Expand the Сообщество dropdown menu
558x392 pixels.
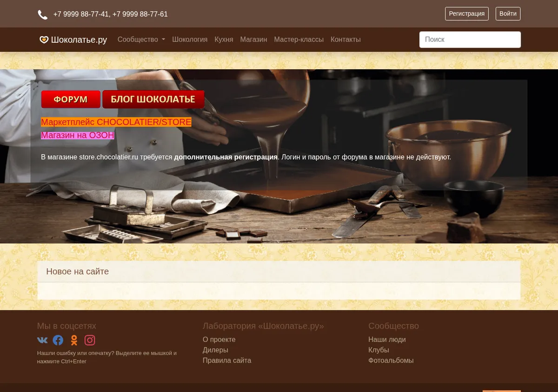tap(141, 39)
